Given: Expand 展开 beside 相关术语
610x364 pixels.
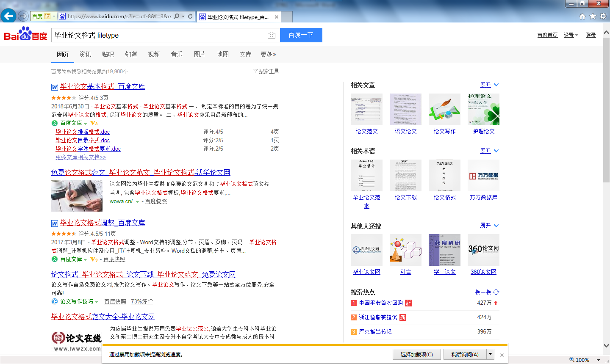Looking at the screenshot, I should click(x=489, y=151).
